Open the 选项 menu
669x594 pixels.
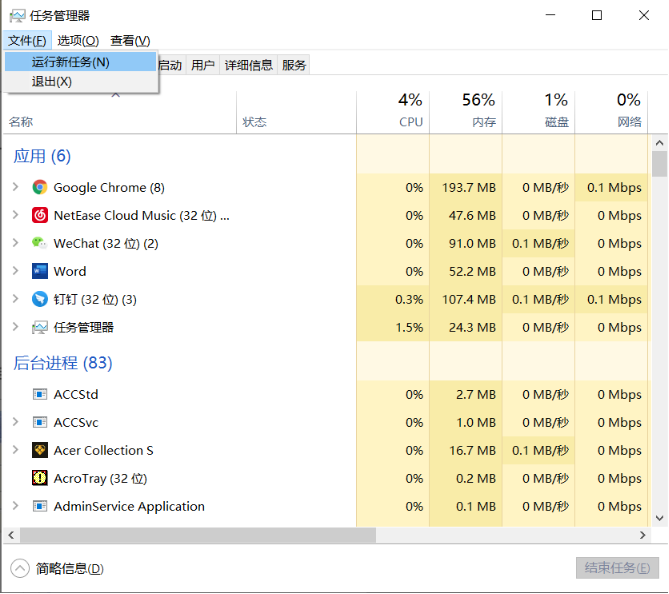78,40
